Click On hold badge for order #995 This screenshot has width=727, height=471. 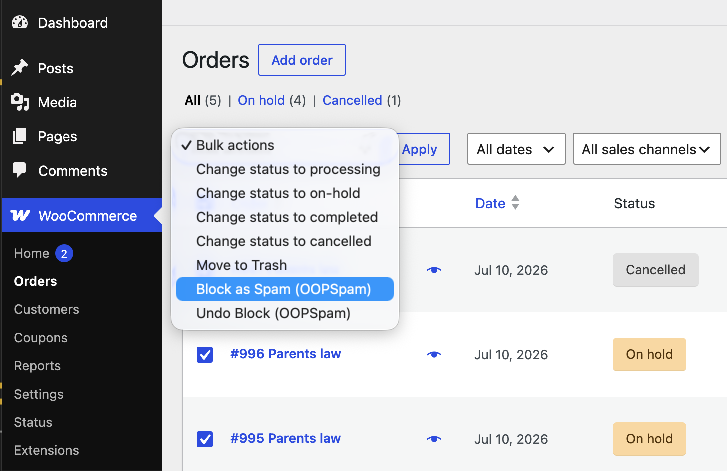pyautogui.click(x=649, y=439)
